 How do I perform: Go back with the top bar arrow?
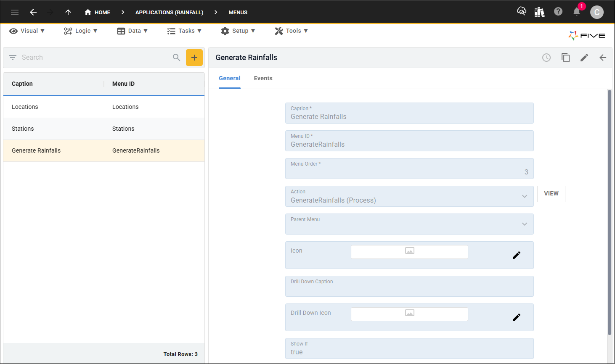click(33, 12)
